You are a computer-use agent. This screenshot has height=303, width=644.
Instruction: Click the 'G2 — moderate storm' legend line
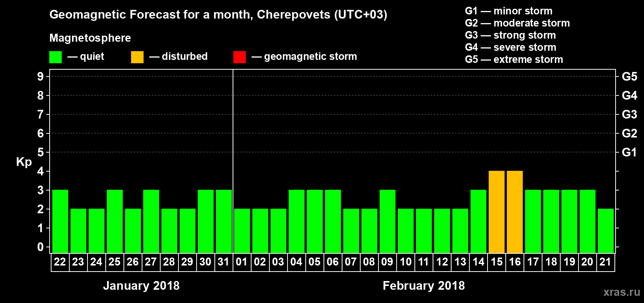[x=517, y=23]
